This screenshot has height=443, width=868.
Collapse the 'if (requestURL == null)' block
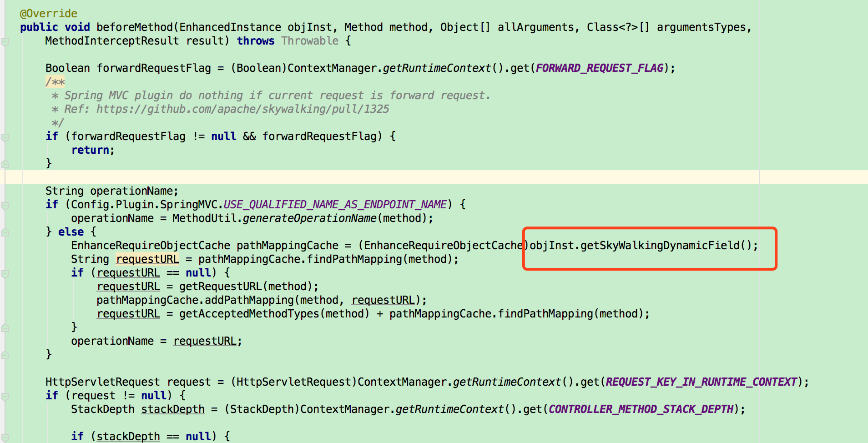(x=5, y=274)
